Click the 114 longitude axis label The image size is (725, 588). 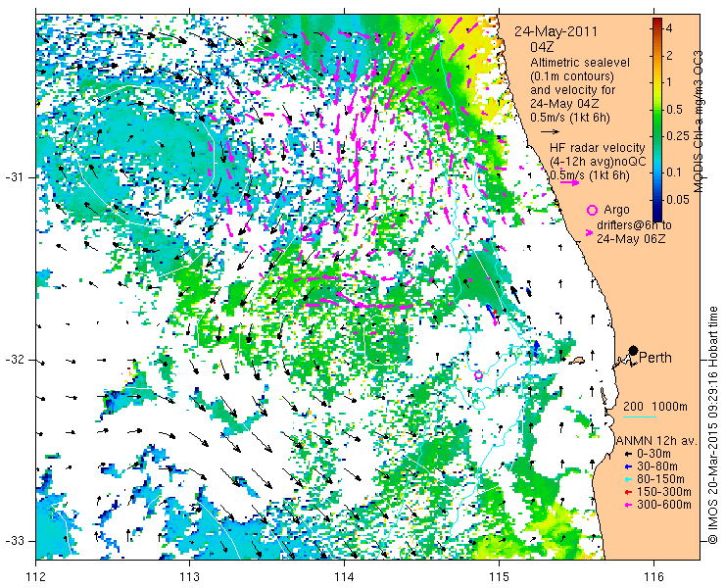click(x=344, y=577)
